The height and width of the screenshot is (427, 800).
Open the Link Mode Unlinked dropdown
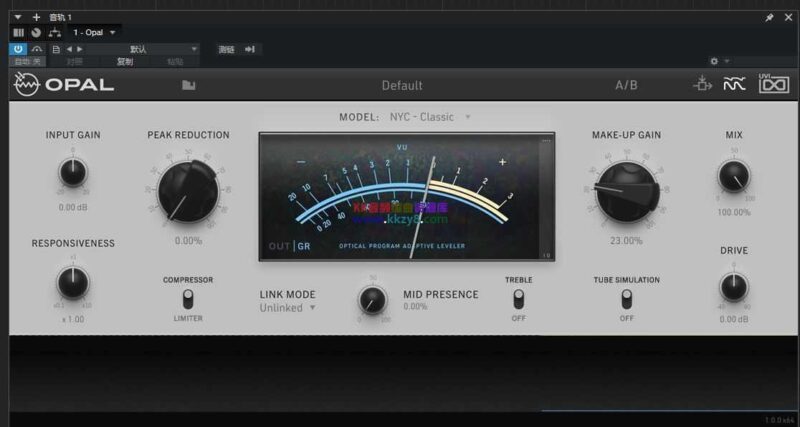[x=288, y=308]
